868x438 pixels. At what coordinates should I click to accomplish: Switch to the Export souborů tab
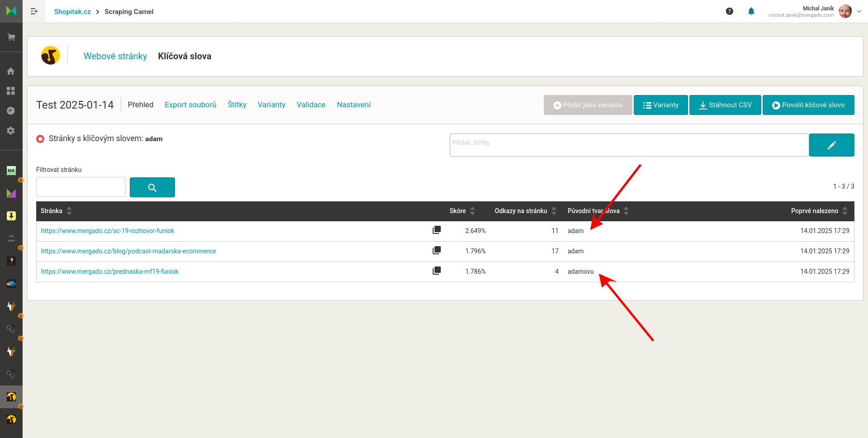point(190,105)
